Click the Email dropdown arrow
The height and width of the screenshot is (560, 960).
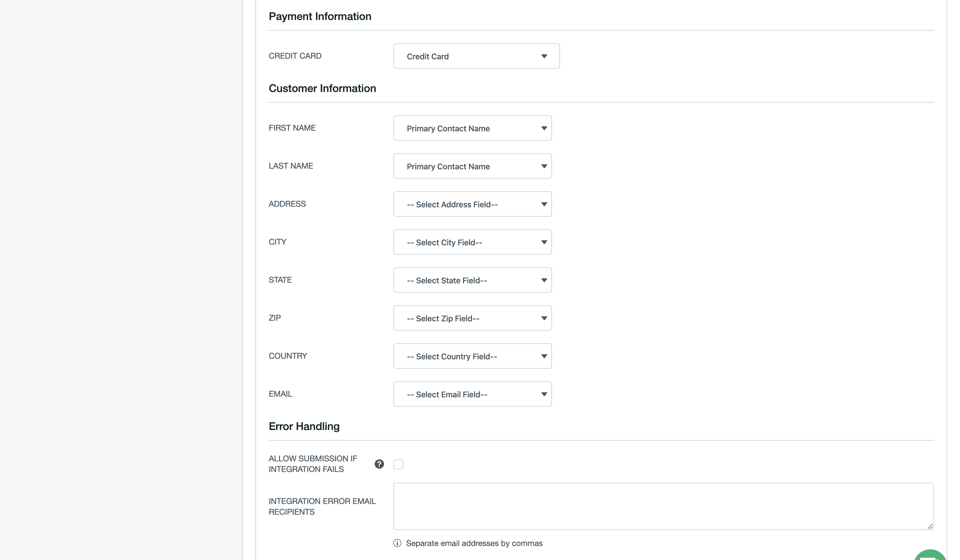pyautogui.click(x=544, y=394)
